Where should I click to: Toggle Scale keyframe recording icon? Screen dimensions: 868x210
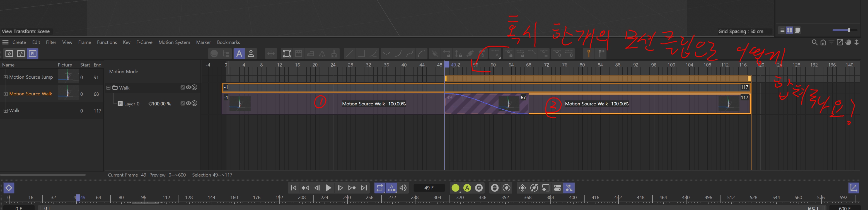[546, 188]
